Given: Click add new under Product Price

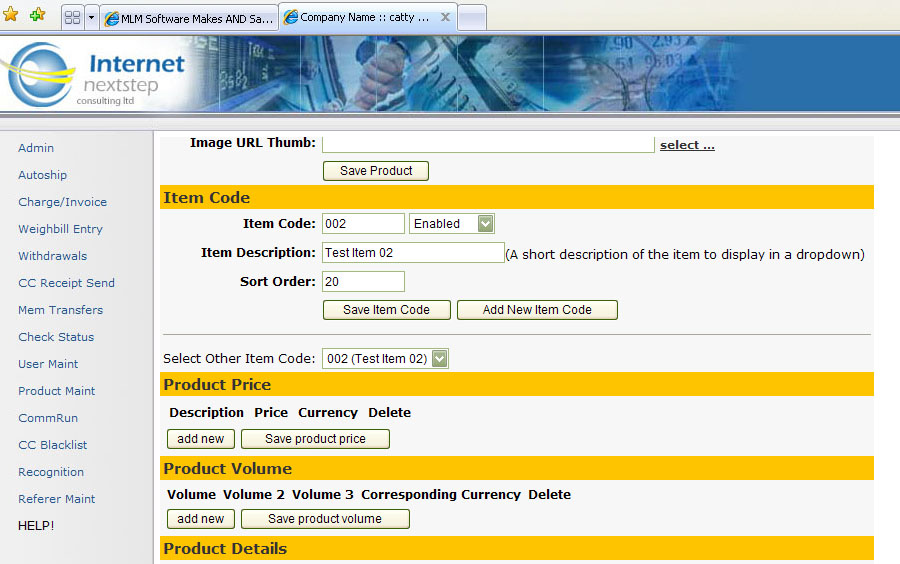Looking at the screenshot, I should pyautogui.click(x=201, y=439).
